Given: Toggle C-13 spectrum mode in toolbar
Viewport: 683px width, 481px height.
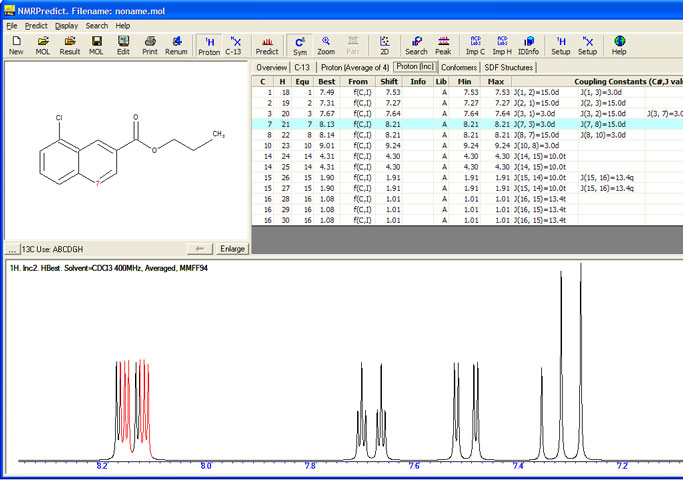Looking at the screenshot, I should pyautogui.click(x=234, y=45).
